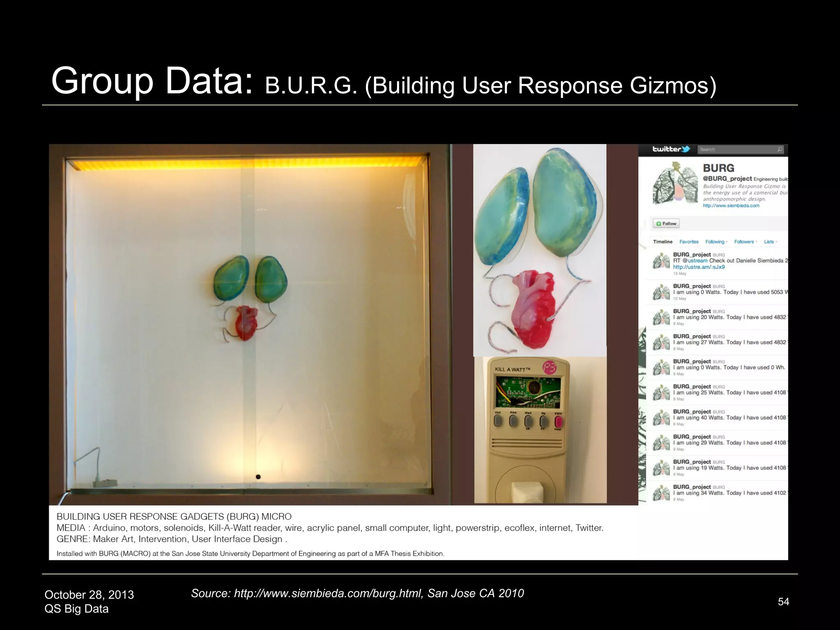Click the 'I am using 19 Watts' tweet text
The image size is (840, 630).
tap(730, 468)
